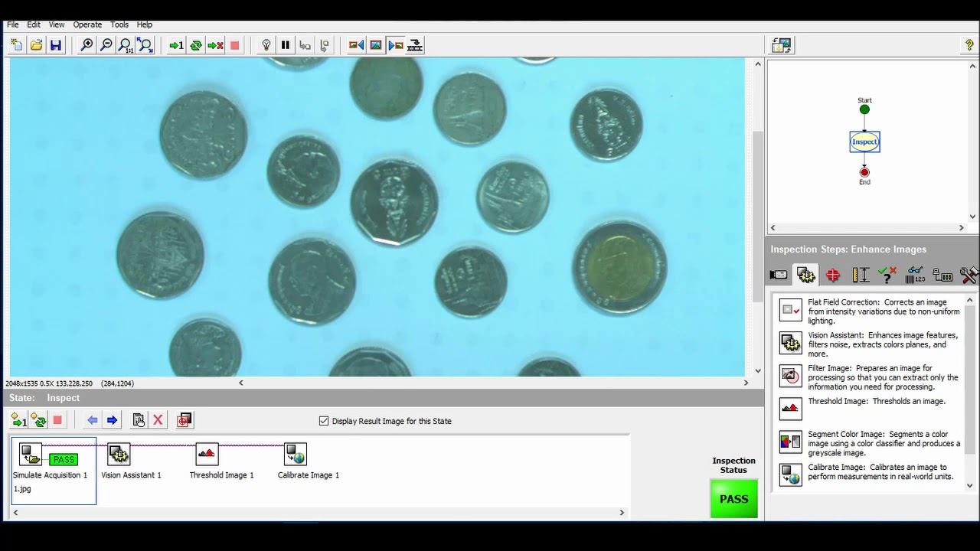980x551 pixels.
Task: Run state once icon in State toolbar
Action: [18, 420]
